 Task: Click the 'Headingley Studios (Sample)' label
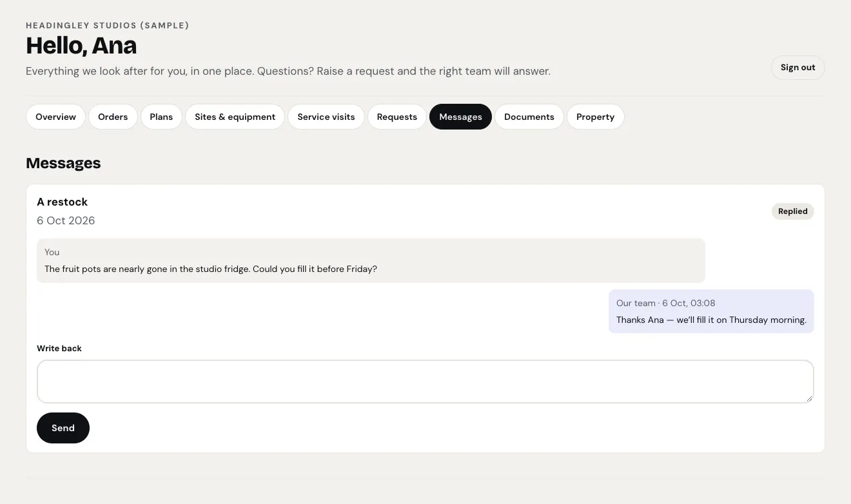tap(108, 26)
